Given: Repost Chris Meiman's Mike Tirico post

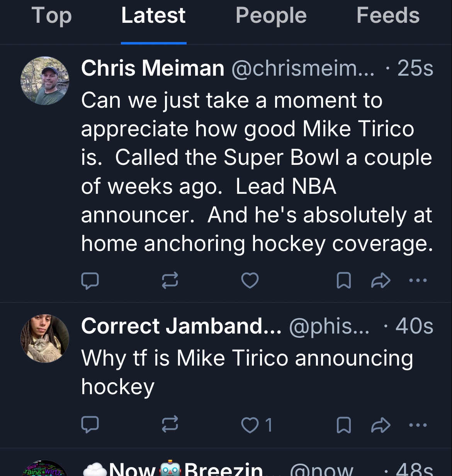Looking at the screenshot, I should (x=170, y=281).
